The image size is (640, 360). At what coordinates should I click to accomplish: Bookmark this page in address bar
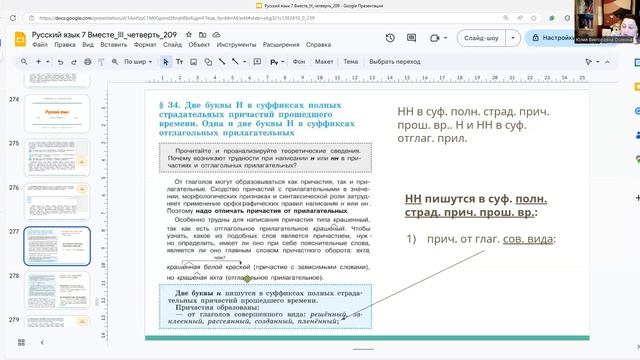pos(533,18)
